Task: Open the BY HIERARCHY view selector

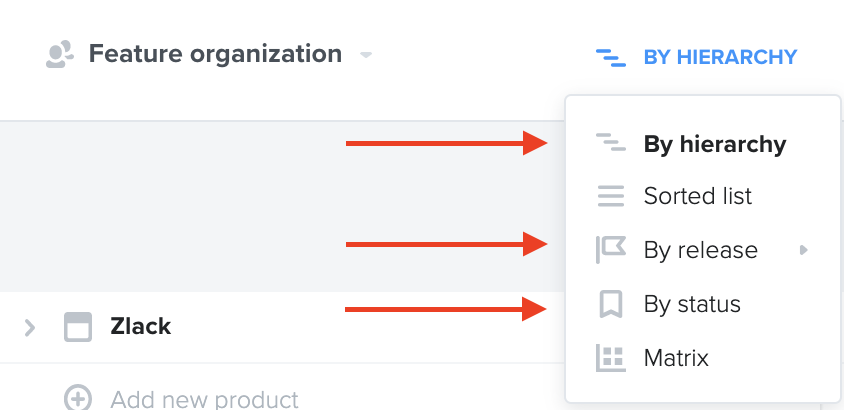Action: (x=697, y=57)
